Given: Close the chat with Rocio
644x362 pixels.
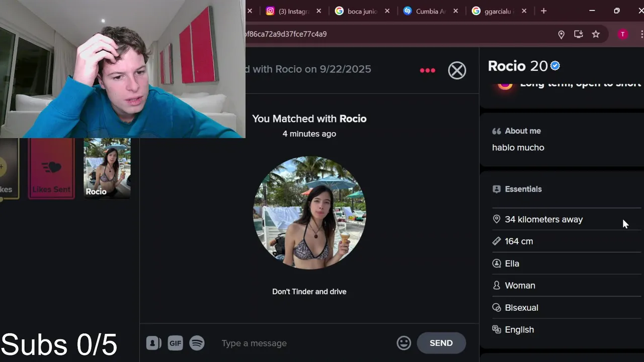Looking at the screenshot, I should click(x=457, y=70).
